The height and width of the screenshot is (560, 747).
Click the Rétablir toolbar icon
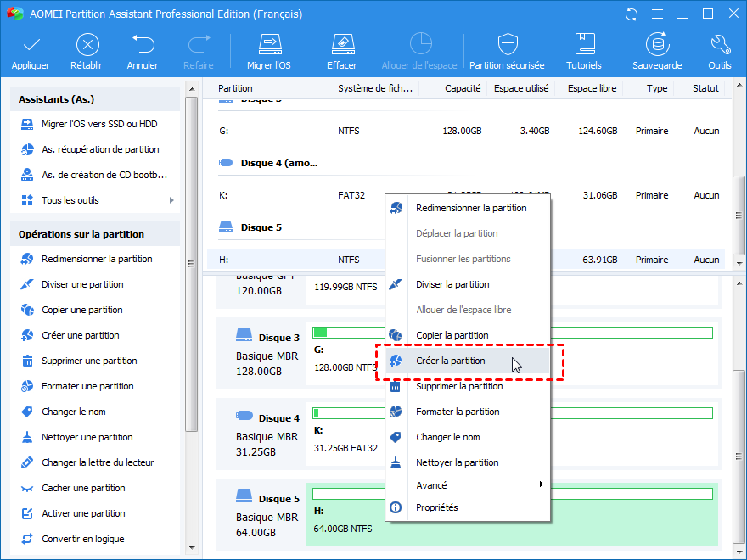[x=87, y=45]
